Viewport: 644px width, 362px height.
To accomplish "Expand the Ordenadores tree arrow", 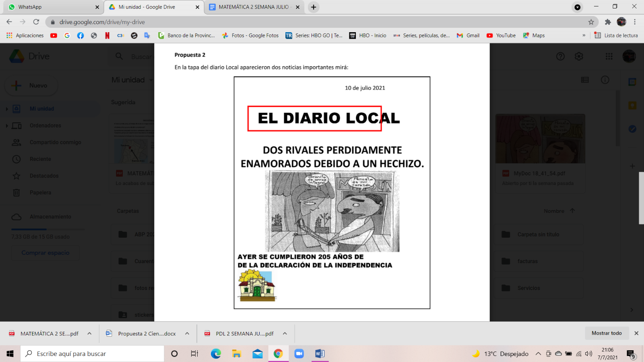I will point(6,126).
